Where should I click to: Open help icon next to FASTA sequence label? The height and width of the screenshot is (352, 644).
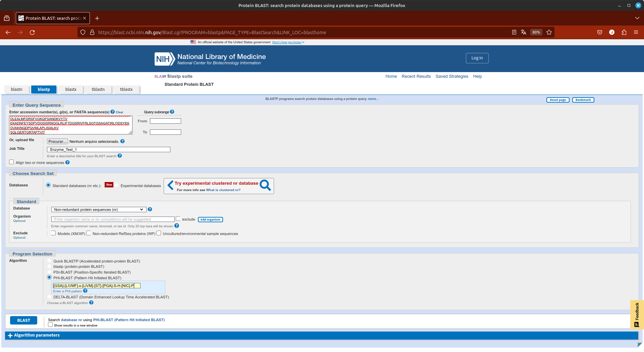pyautogui.click(x=113, y=112)
